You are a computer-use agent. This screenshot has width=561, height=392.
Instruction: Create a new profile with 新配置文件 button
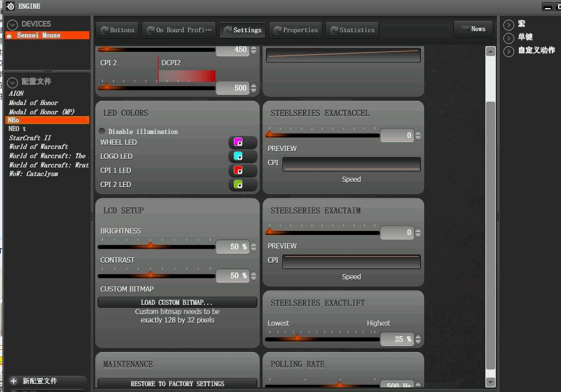pyautogui.click(x=48, y=381)
